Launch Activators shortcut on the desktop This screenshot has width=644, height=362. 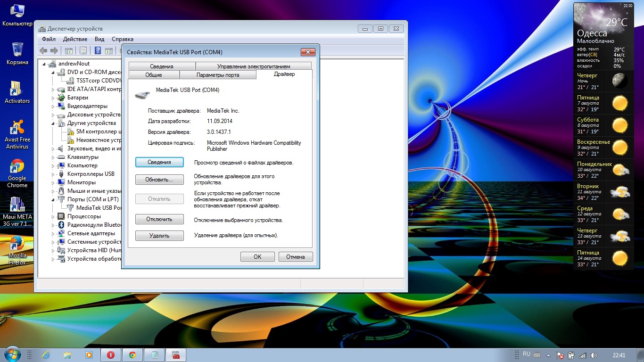click(17, 92)
